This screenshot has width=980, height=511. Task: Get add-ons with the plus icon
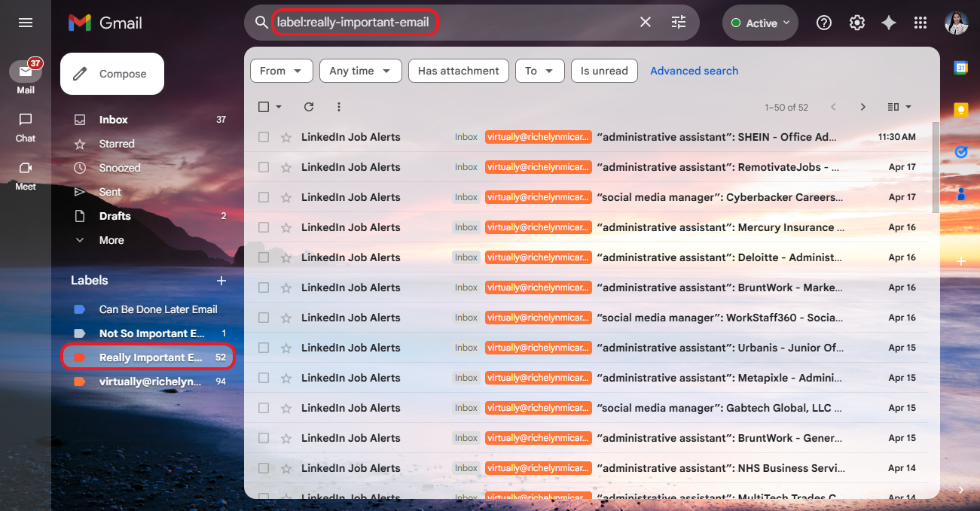pyautogui.click(x=961, y=262)
